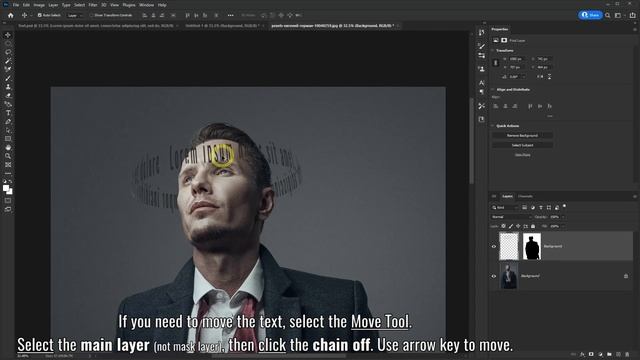The height and width of the screenshot is (360, 640).
Task: Click the background color swatch
Action: pos(10,191)
